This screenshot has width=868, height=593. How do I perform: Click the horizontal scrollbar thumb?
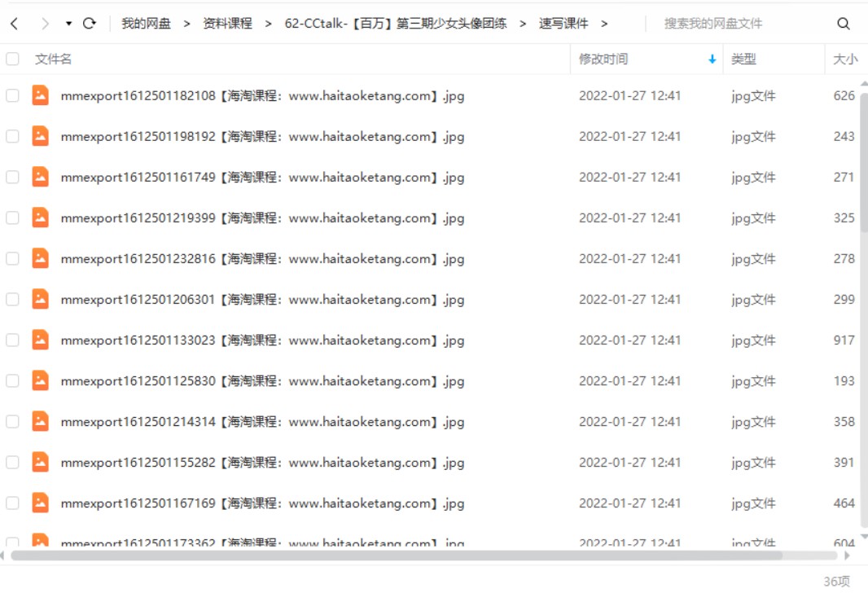397,556
